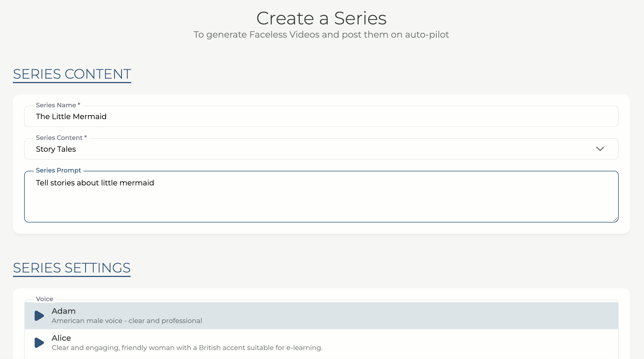Expand the Series Content dropdown chevron
The height and width of the screenshot is (359, 644).
click(x=600, y=149)
